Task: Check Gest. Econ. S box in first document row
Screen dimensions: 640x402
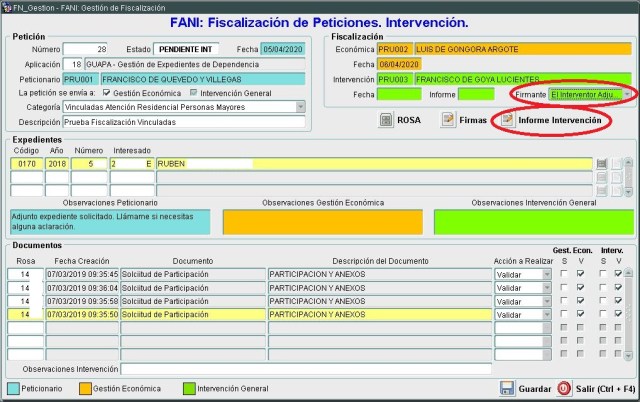Action: click(564, 273)
